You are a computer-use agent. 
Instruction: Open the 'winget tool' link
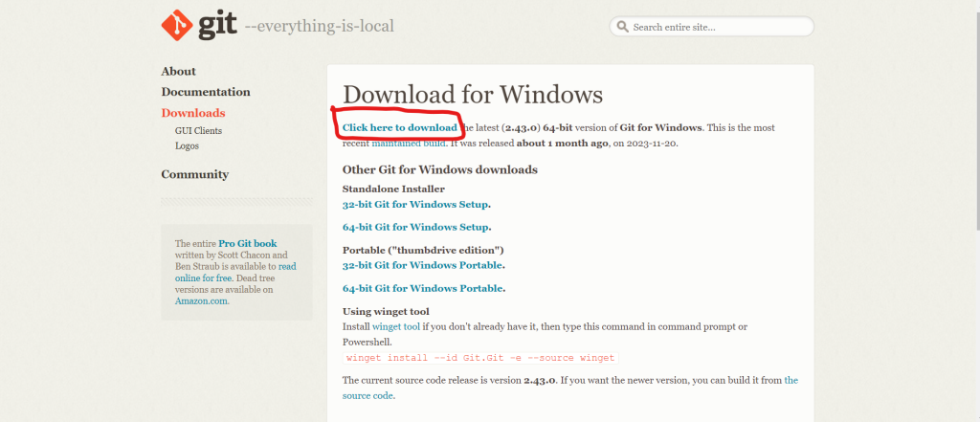[x=395, y=326]
